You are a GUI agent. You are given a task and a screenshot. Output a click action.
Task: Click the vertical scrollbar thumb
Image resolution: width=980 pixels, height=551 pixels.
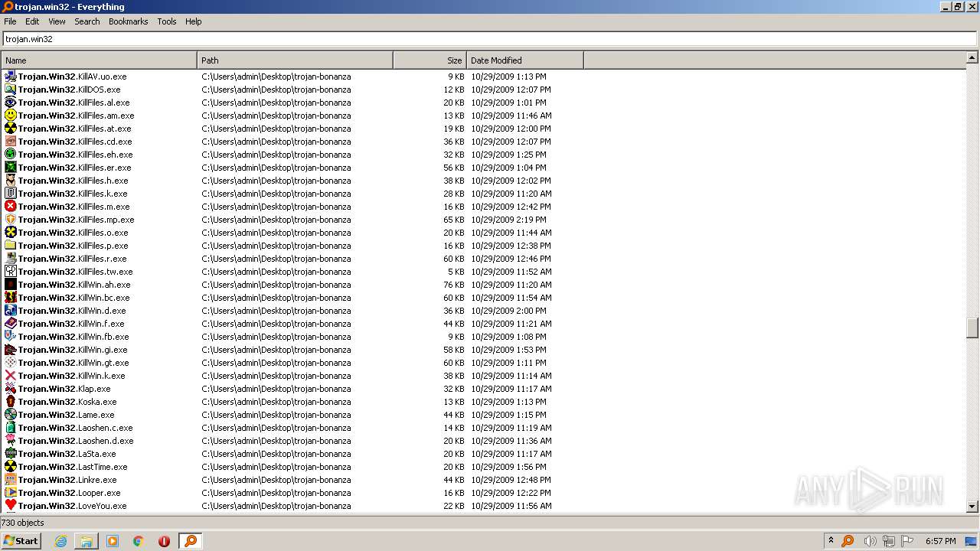coord(972,328)
